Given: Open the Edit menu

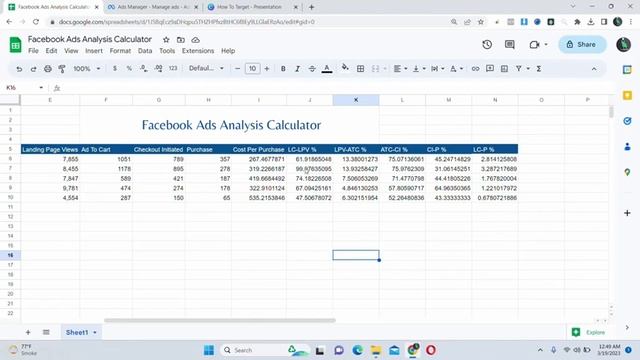Looking at the screenshot, I should click(51, 51).
